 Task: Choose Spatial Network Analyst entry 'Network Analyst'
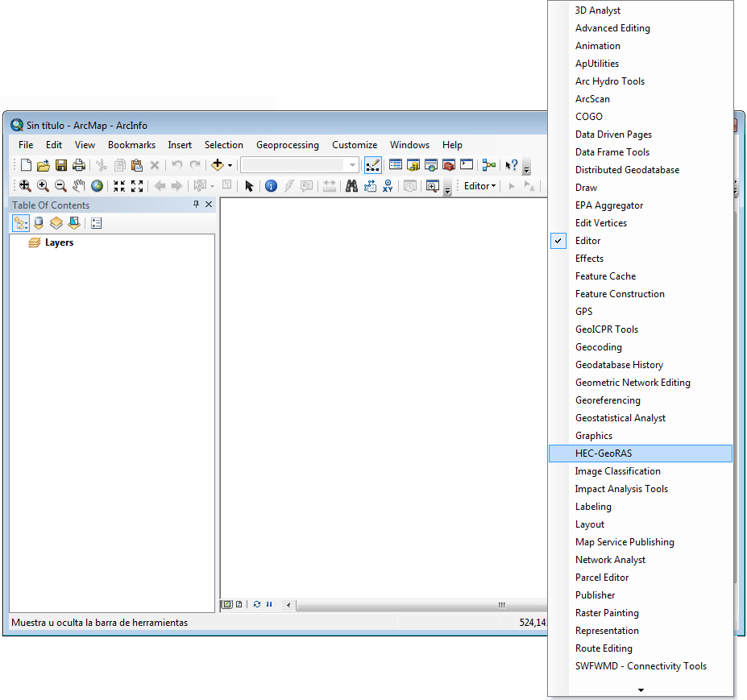(x=641, y=560)
